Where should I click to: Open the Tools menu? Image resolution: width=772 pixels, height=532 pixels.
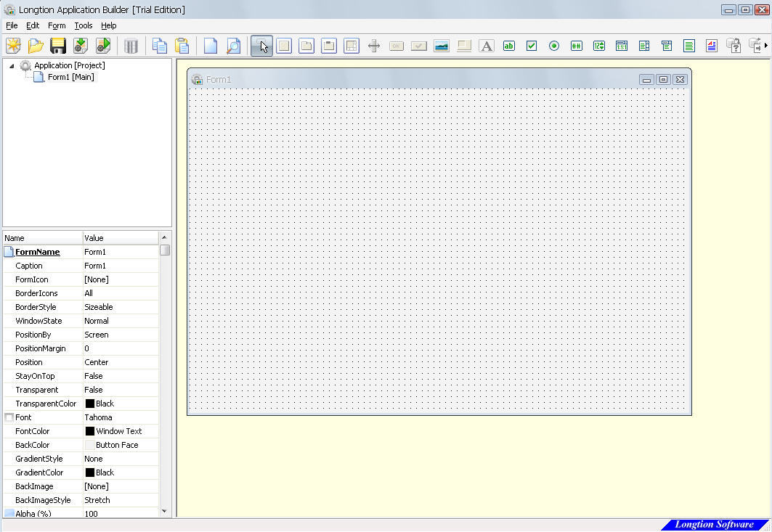coord(83,25)
